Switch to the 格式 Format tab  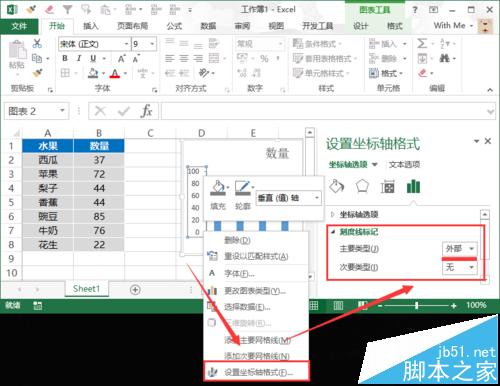click(x=395, y=26)
